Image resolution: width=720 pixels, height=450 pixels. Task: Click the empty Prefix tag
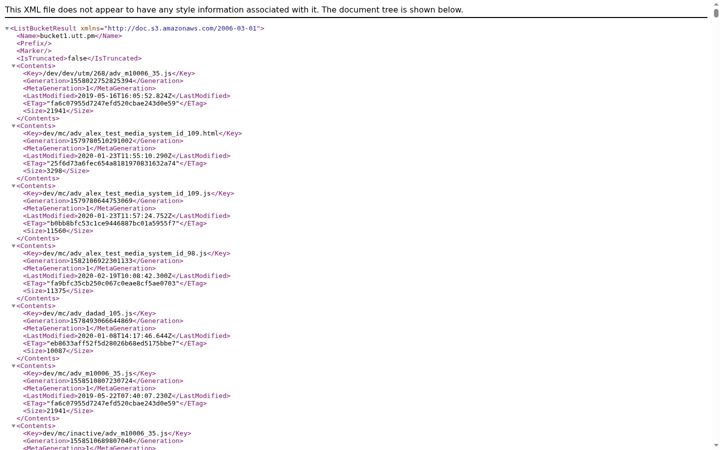tap(34, 43)
